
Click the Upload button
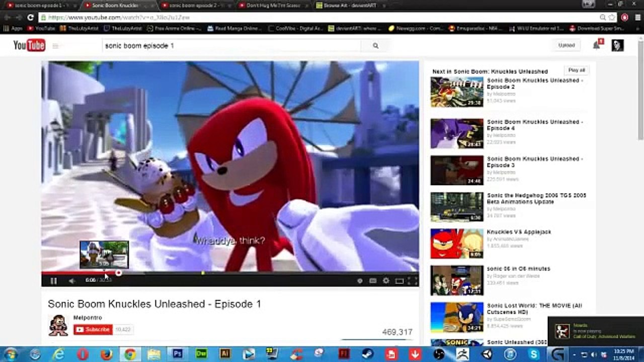[566, 45]
